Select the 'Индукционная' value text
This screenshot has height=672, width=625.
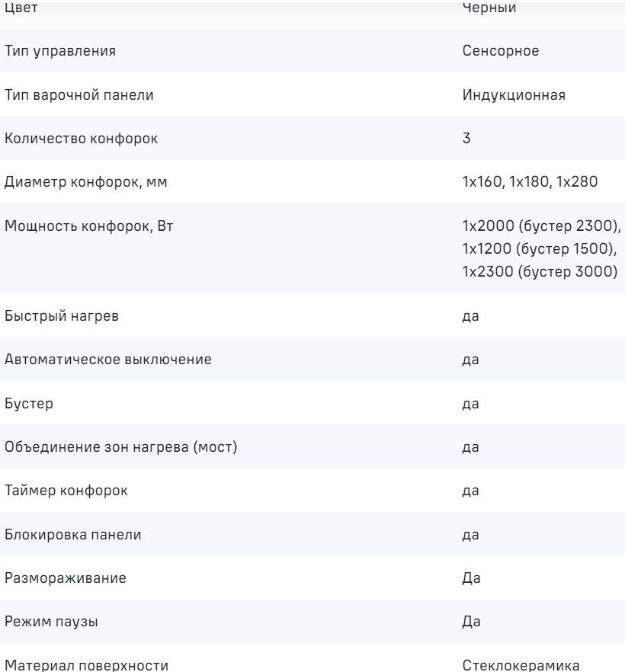pos(514,95)
